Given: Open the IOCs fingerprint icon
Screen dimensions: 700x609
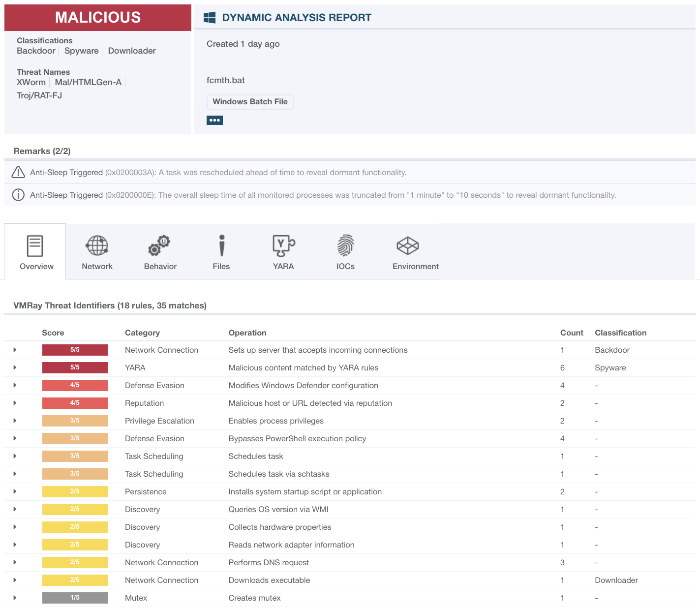Looking at the screenshot, I should tap(346, 245).
